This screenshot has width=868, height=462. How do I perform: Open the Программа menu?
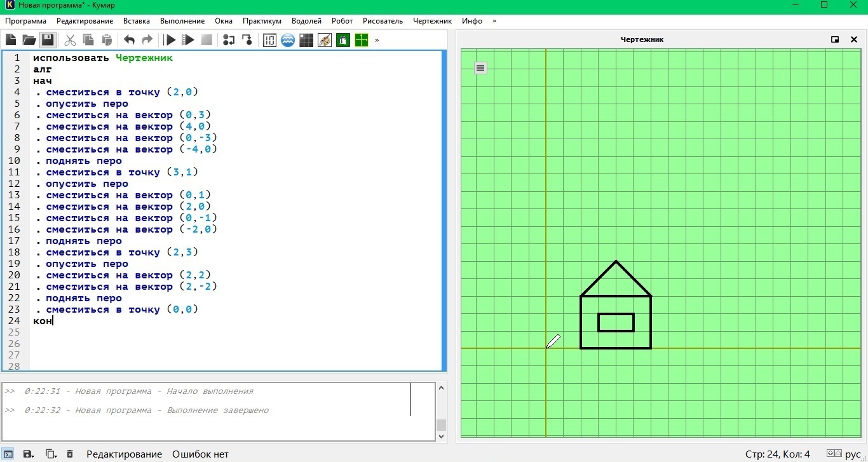pyautogui.click(x=25, y=21)
